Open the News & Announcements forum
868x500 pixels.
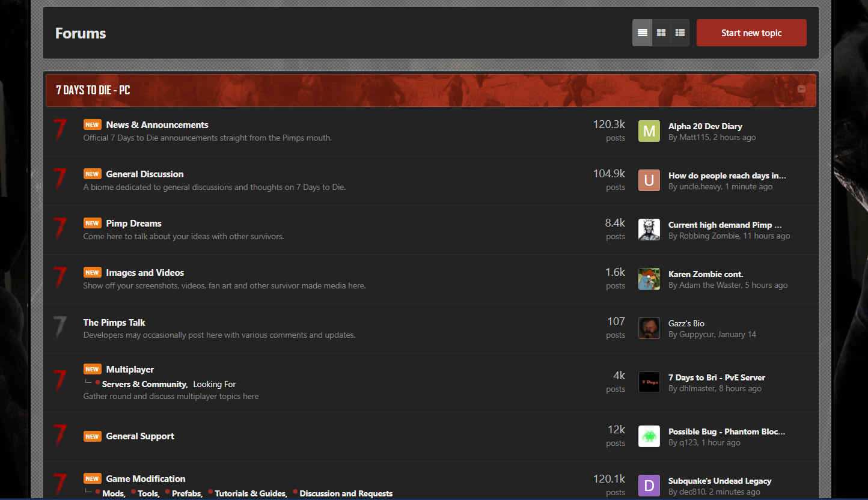[157, 125]
